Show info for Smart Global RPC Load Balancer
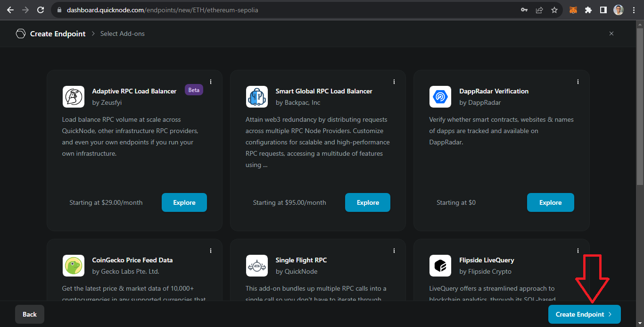 pos(394,82)
